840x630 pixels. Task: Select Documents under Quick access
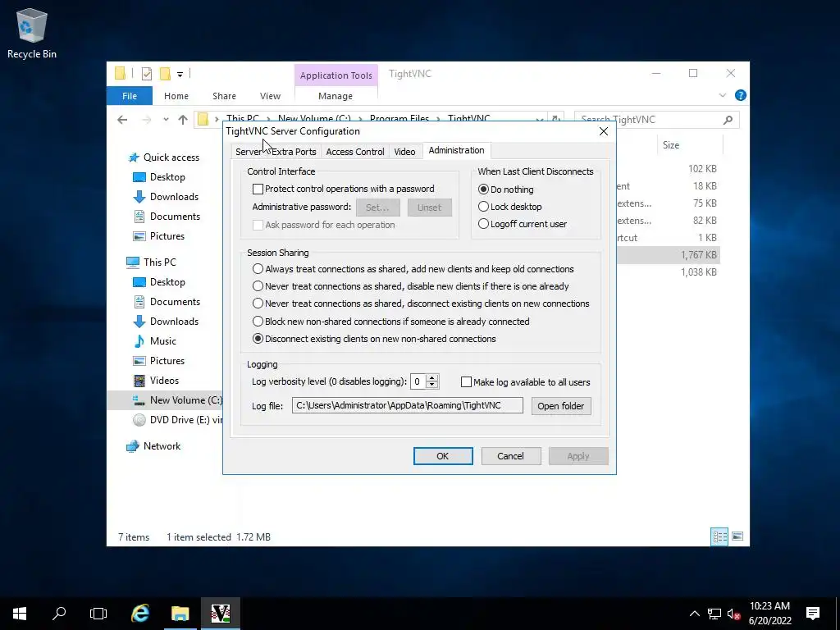(x=167, y=217)
